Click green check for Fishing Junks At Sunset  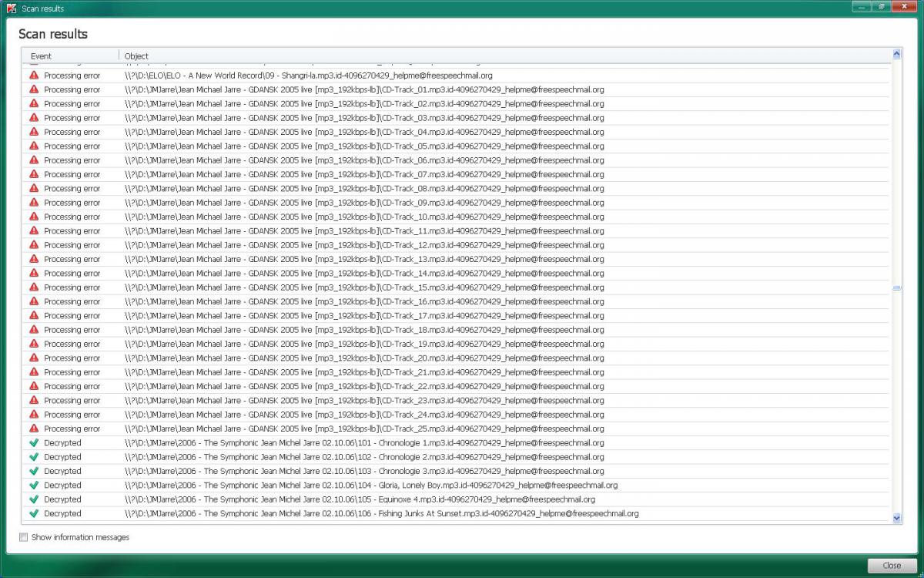(34, 513)
